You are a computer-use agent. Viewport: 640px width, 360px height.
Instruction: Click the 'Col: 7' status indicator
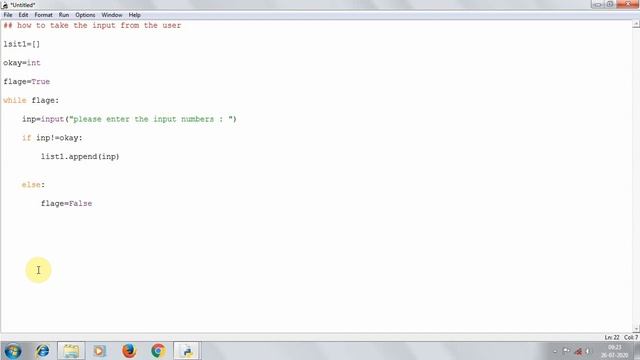coord(631,338)
